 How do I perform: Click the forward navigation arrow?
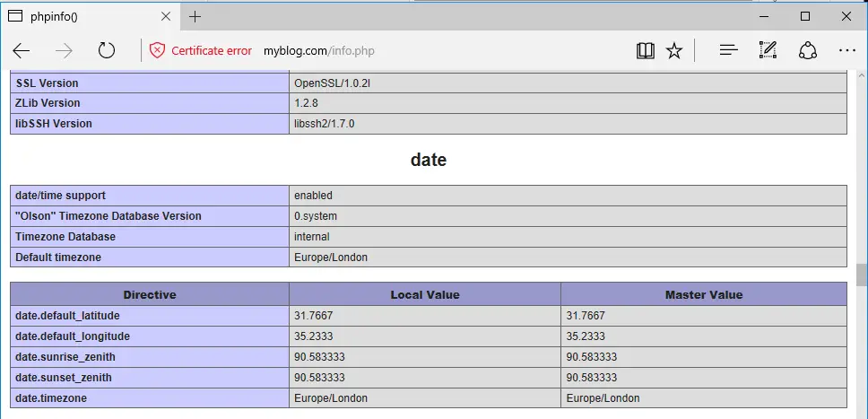point(65,51)
